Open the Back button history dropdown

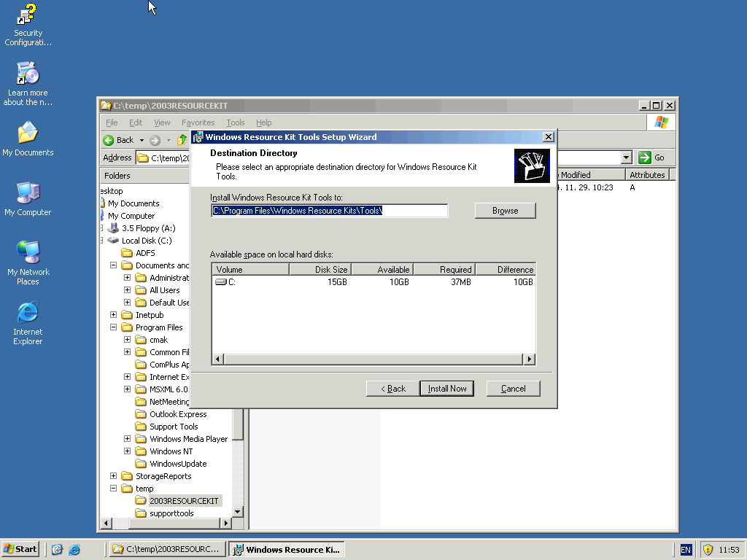click(x=142, y=140)
